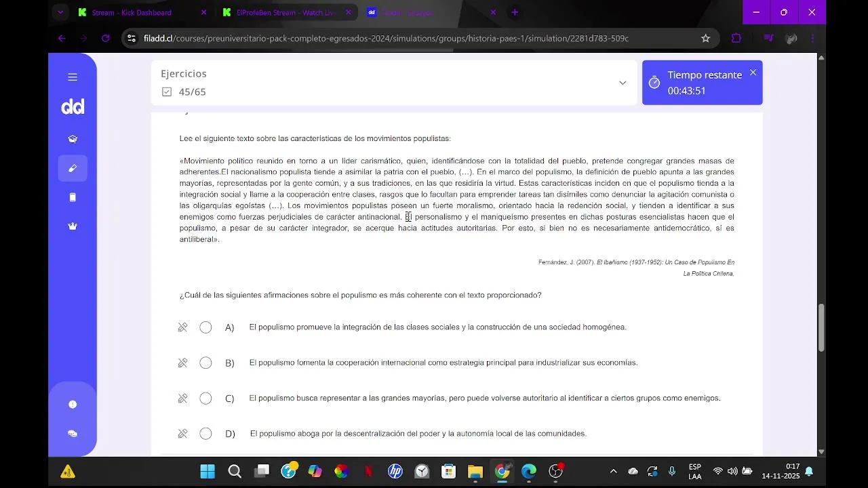Select radio button for answer B
The image size is (868, 488).
tap(205, 363)
